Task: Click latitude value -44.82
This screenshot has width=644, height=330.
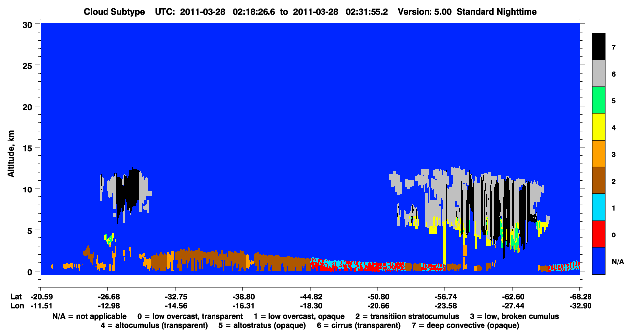Action: point(310,297)
